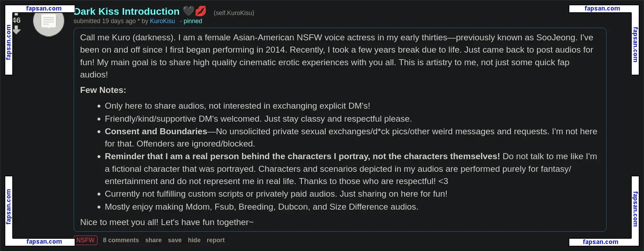Click the bottom-right horizontal fapsan.com watermark
Screen dimensions: 644x251
pyautogui.click(x=601, y=242)
